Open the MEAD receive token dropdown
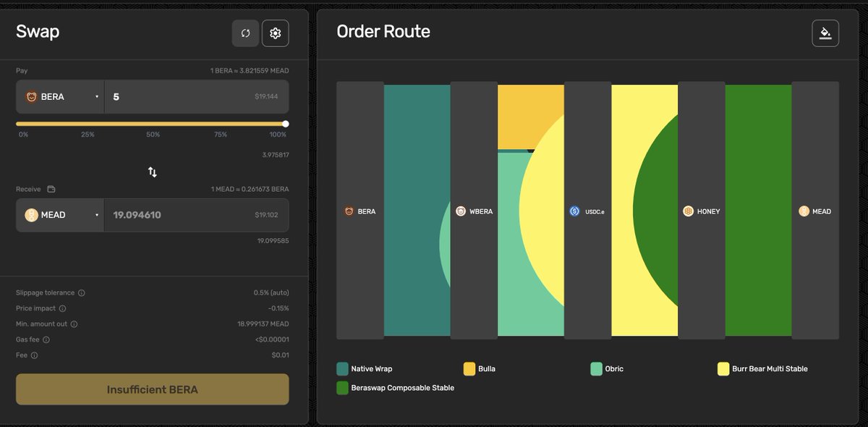This screenshot has width=868, height=427. [61, 215]
